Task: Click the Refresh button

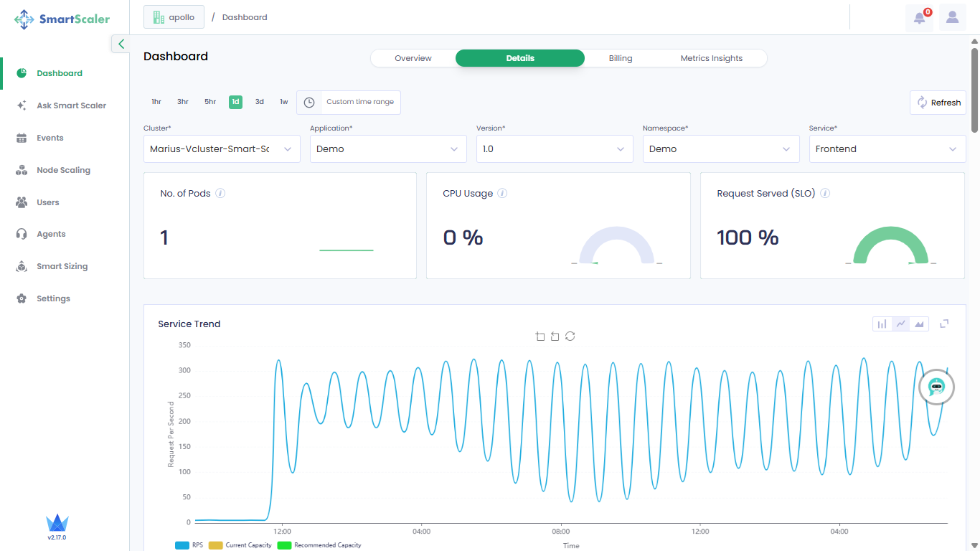Action: tap(938, 103)
